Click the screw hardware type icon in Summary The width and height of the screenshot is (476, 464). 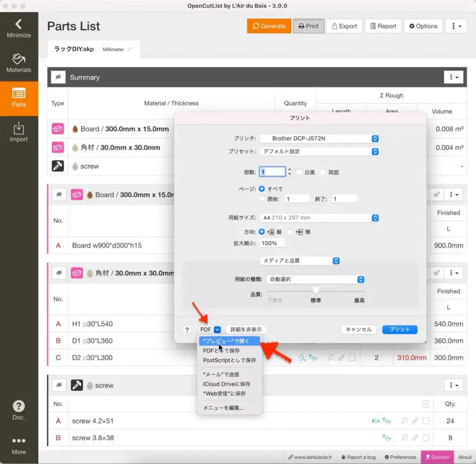58,166
